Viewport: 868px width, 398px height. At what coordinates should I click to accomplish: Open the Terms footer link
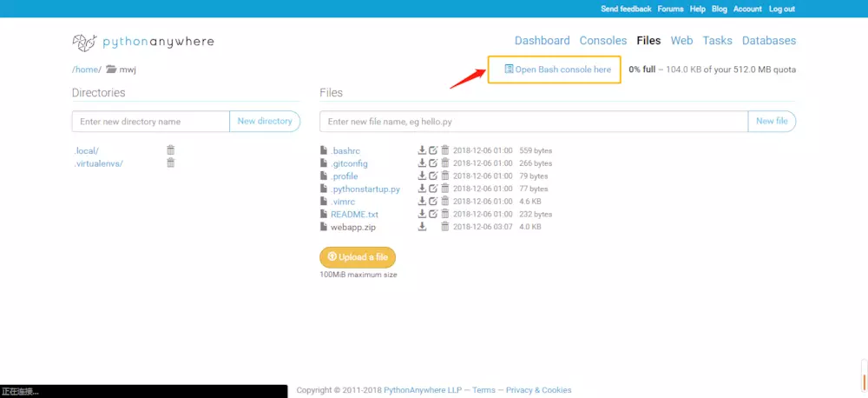click(483, 390)
